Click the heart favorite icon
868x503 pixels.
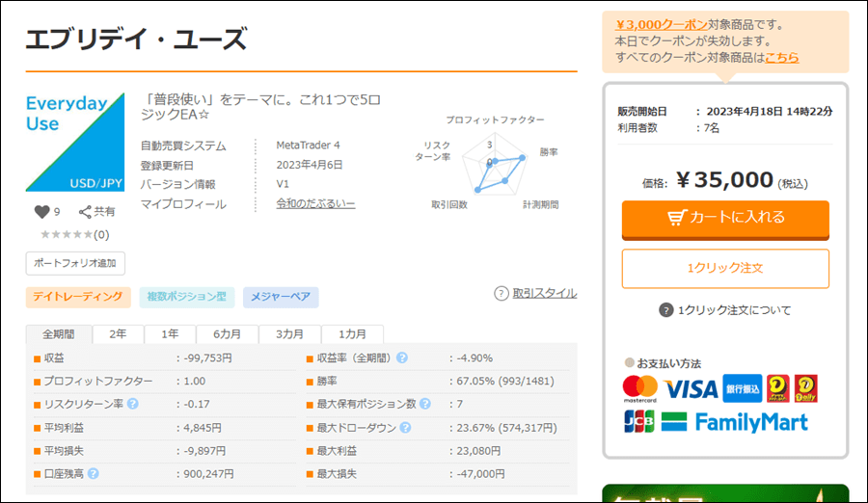41,212
